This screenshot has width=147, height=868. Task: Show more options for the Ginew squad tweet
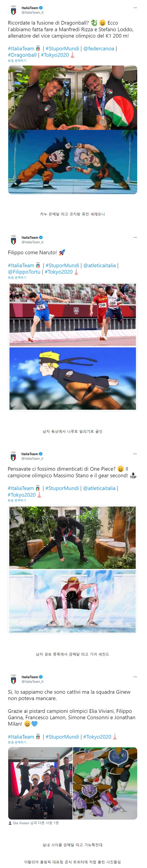point(135,677)
